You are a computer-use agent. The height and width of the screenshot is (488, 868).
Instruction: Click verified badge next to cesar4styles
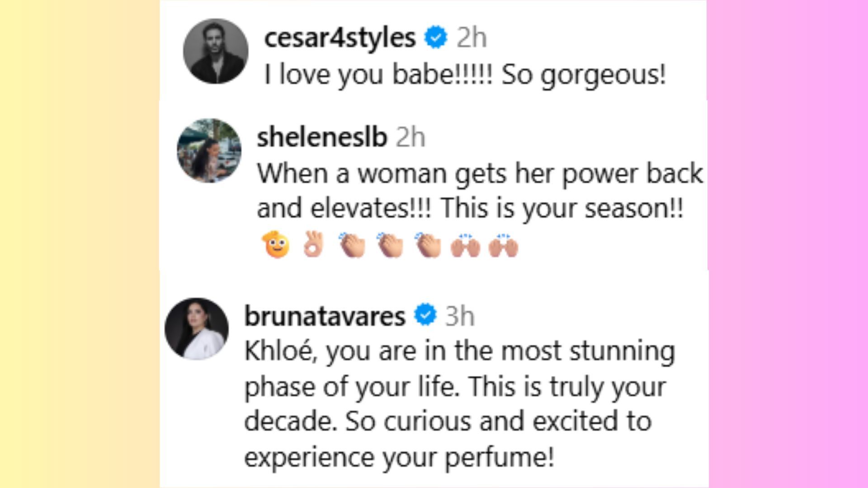coord(436,38)
